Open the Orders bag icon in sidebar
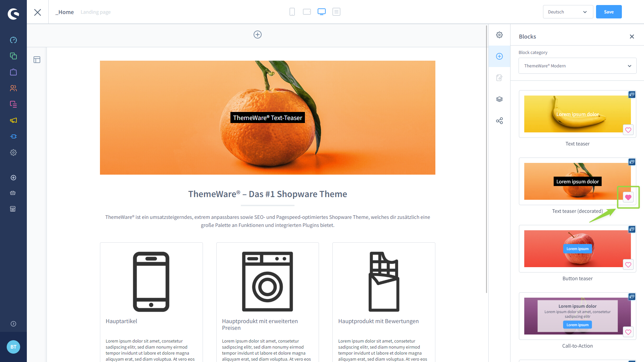Image resolution: width=644 pixels, height=362 pixels. pyautogui.click(x=13, y=72)
